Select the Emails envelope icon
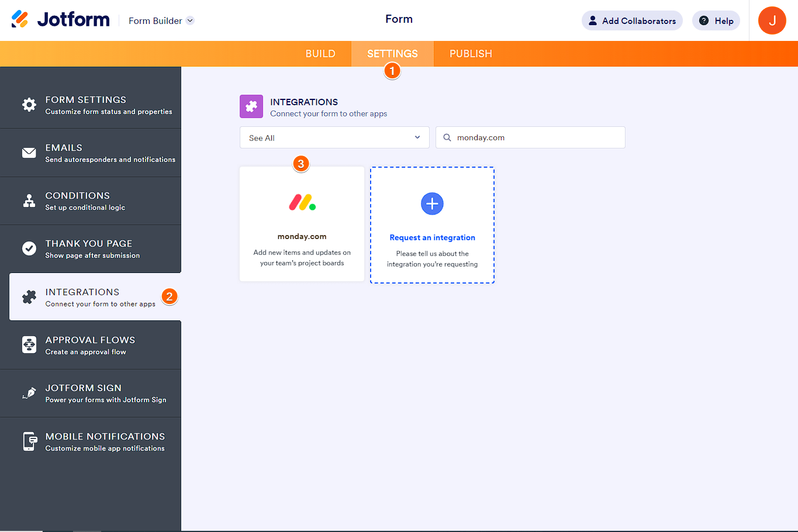798x532 pixels. (x=29, y=153)
